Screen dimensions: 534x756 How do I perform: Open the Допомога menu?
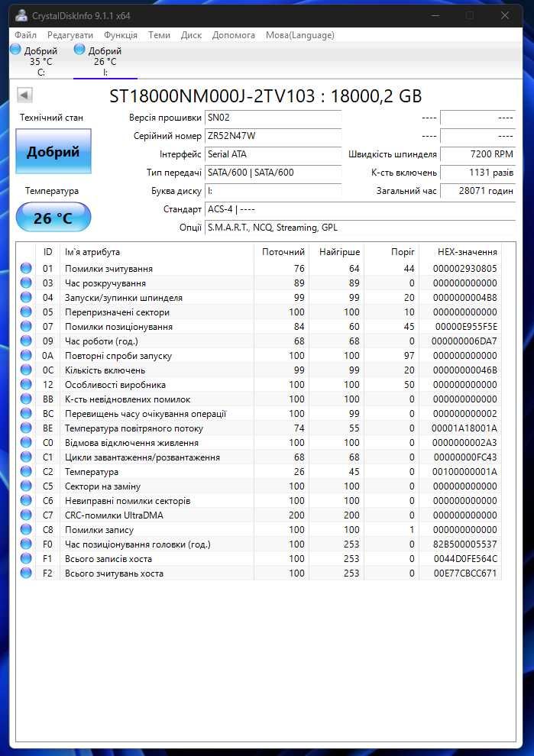coord(234,35)
